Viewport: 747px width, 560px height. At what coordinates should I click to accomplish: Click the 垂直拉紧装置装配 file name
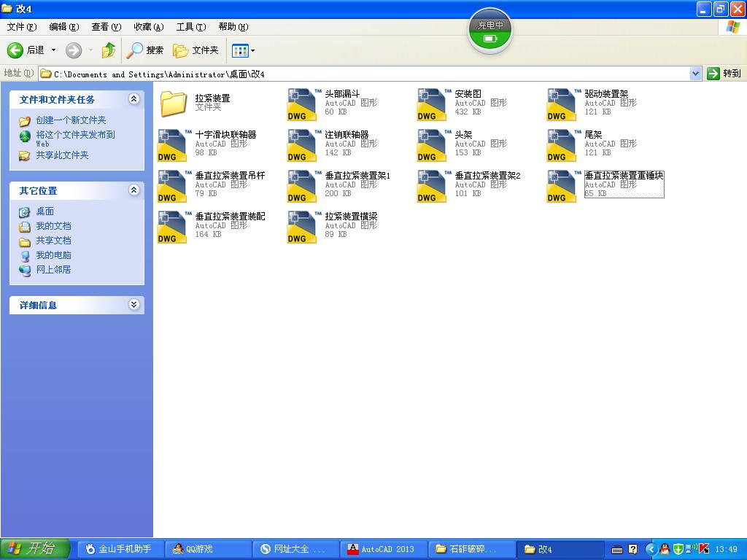tap(230, 217)
